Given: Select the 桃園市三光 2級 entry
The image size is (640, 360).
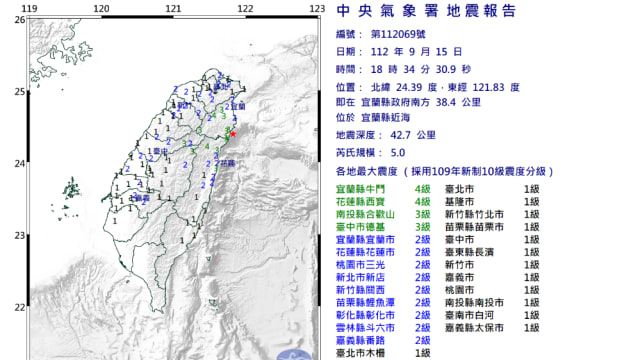Looking at the screenshot, I should point(383,265).
